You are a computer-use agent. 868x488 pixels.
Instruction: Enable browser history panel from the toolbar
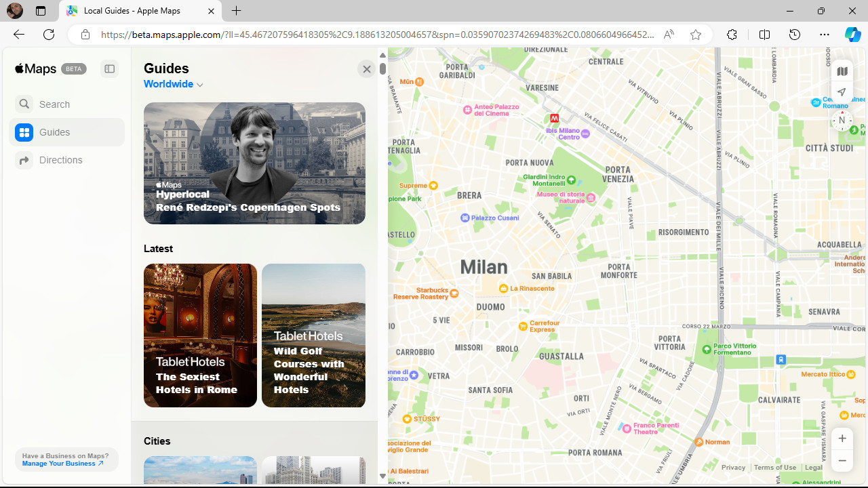pos(794,35)
